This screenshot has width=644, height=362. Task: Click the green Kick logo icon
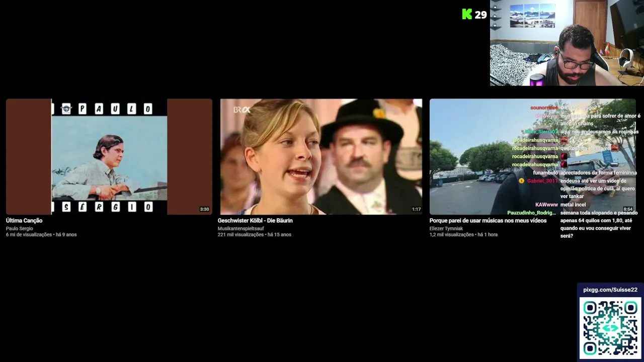pyautogui.click(x=467, y=15)
